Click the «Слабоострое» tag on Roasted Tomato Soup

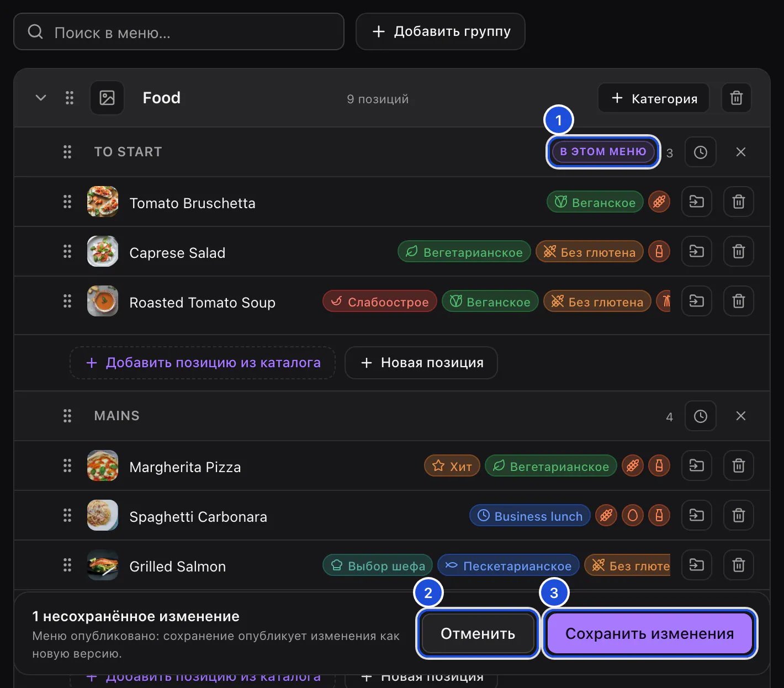[x=380, y=301]
